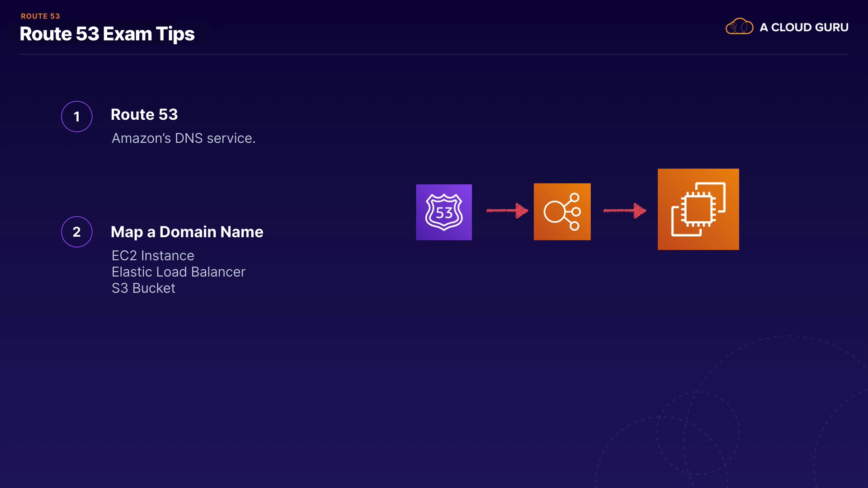Click the horizontal divider under the title
The image size is (868, 488).
pyautogui.click(x=434, y=54)
